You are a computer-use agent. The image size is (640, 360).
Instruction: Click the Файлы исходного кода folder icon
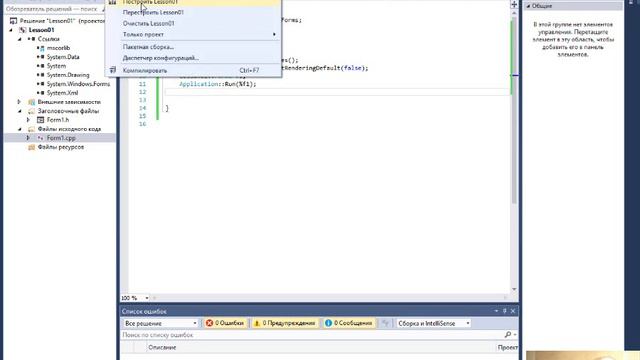click(x=31, y=129)
